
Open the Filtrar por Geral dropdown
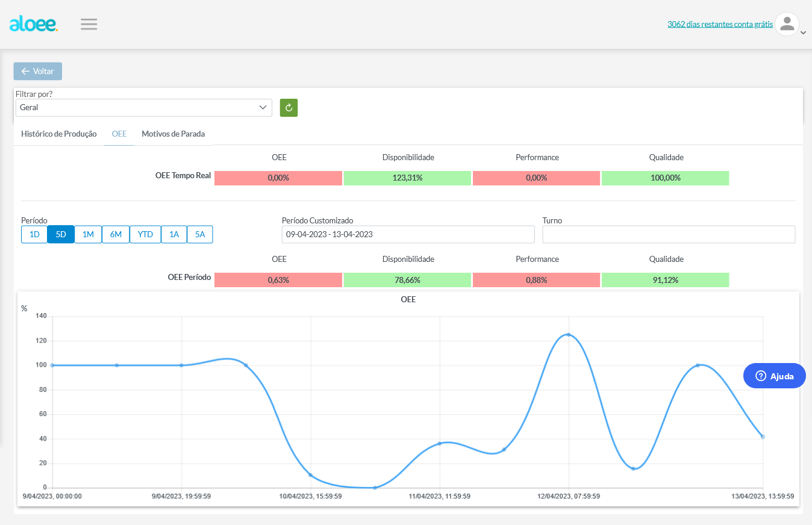point(143,107)
